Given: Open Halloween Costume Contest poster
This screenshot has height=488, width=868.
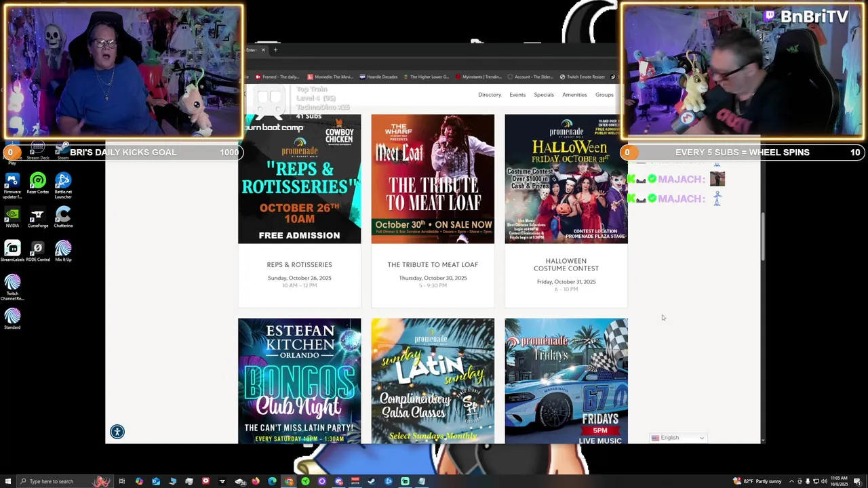Looking at the screenshot, I should 566,179.
